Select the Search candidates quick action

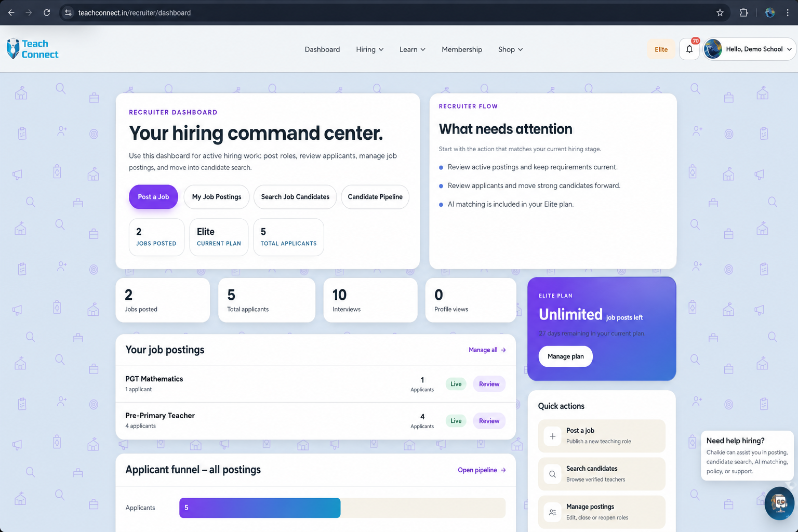(x=602, y=474)
